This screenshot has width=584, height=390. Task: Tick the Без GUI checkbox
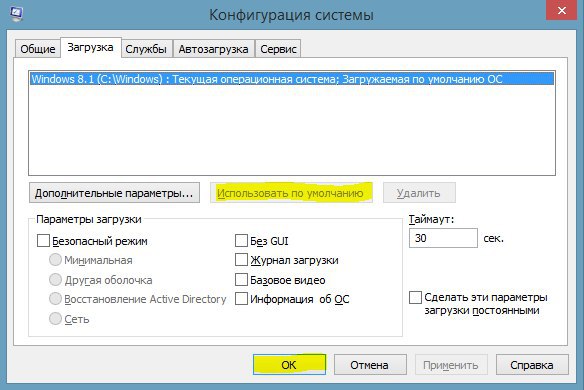[x=241, y=241]
